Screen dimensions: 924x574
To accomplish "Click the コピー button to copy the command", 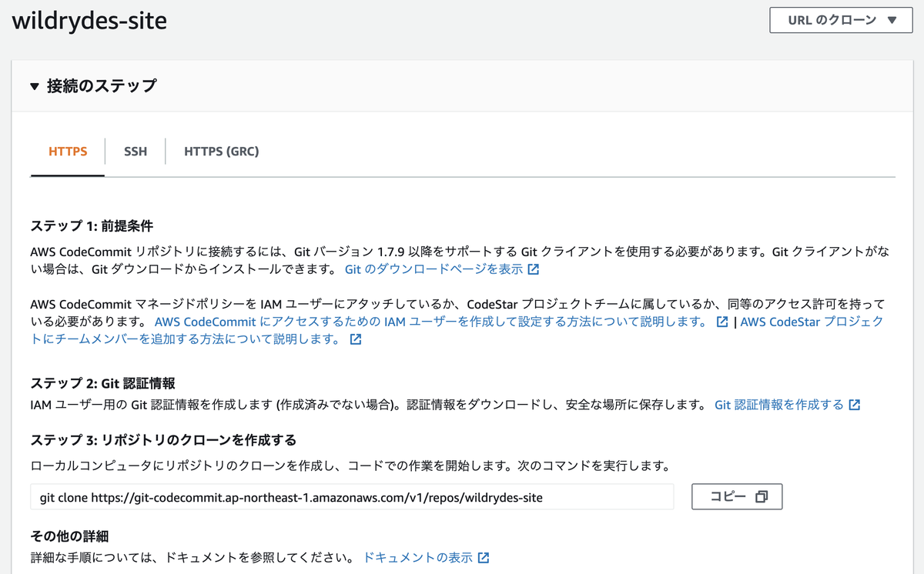I will [737, 496].
